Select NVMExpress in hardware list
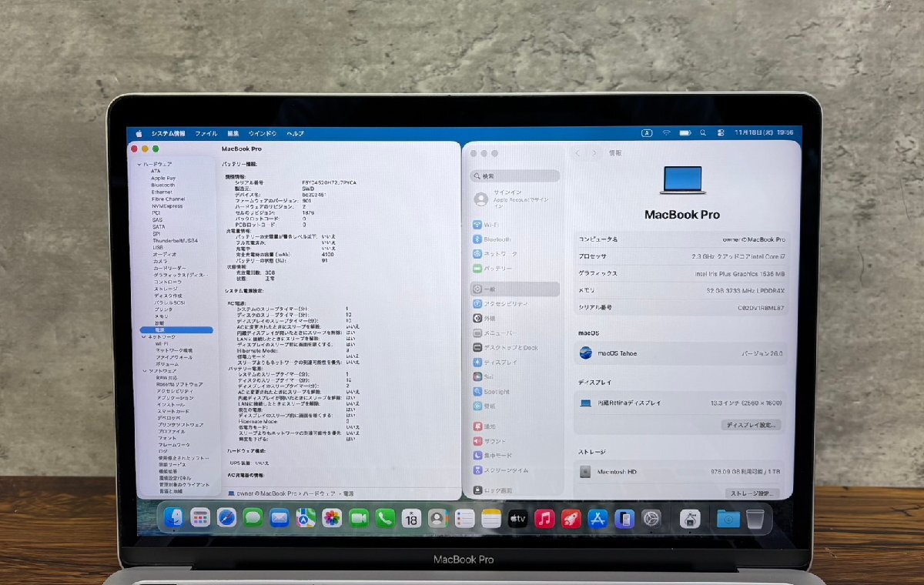Image resolution: width=924 pixels, height=585 pixels. (x=167, y=206)
